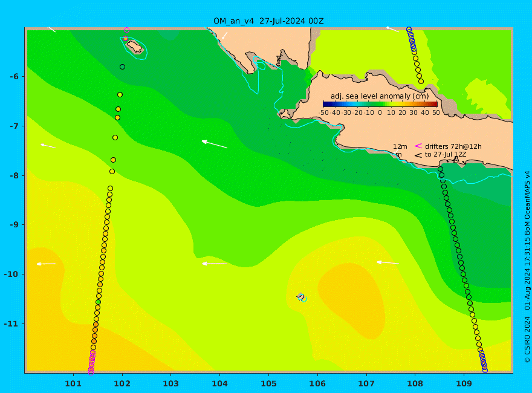
Task: Click the white arrow at far left near latitude -7.4
Action: [48, 146]
